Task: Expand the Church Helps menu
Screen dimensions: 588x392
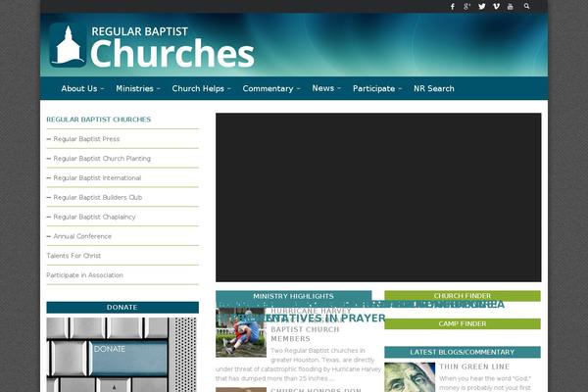Action: [201, 88]
